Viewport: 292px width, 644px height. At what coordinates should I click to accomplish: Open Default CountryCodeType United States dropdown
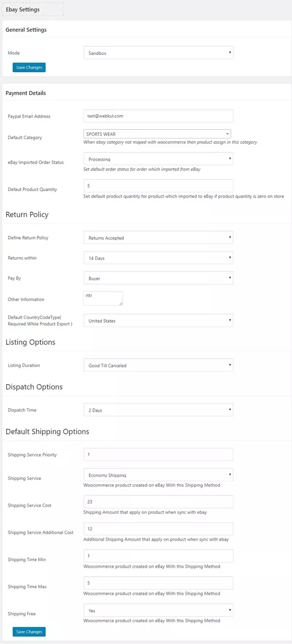(158, 321)
